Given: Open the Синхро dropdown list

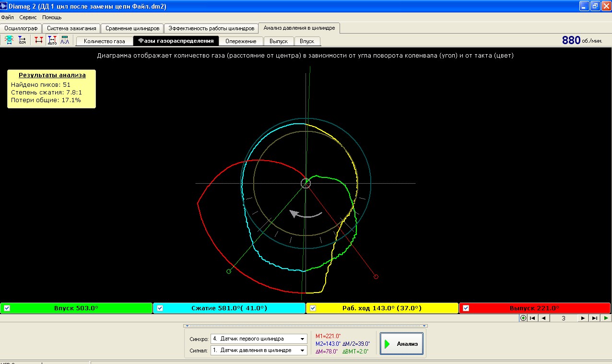Looking at the screenshot, I should [x=302, y=339].
